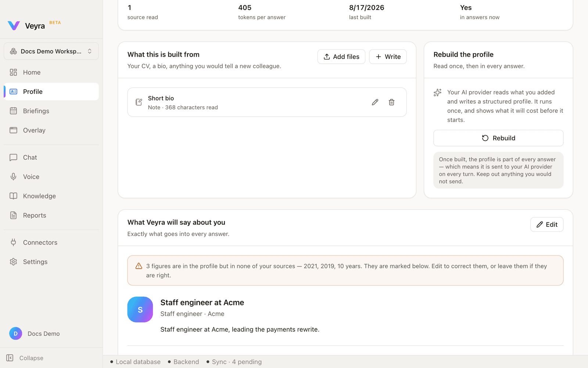Click the Staff engineer at Acme heading

(202, 302)
